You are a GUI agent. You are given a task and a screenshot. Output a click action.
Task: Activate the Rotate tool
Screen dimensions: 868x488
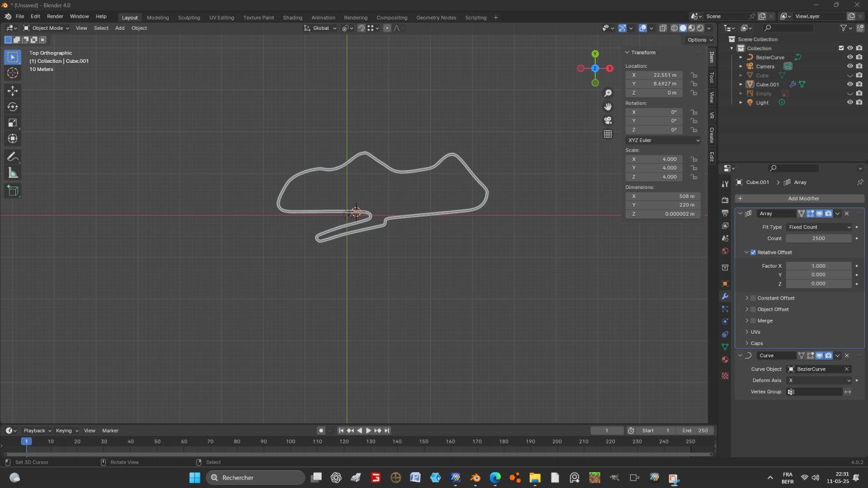coord(13,107)
